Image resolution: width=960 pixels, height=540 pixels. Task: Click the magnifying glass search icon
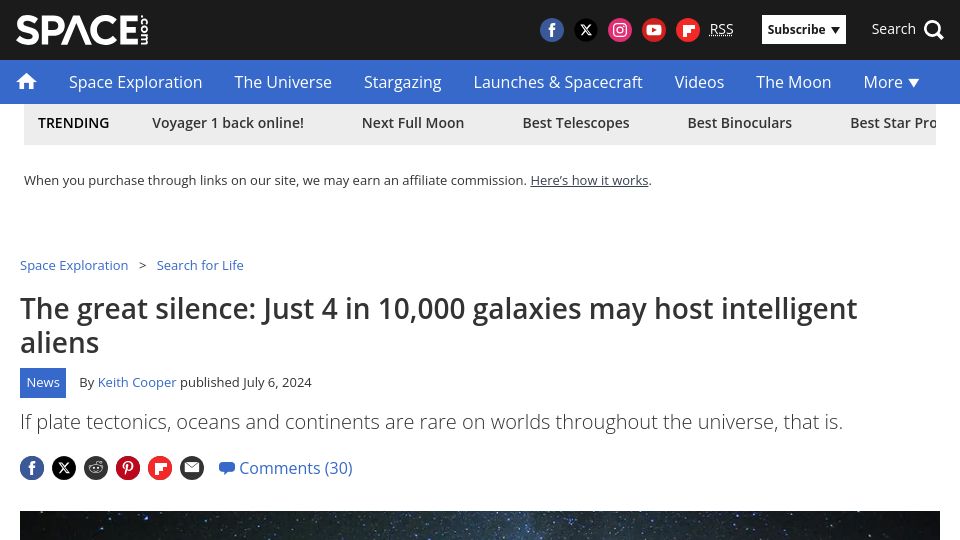pos(934,29)
